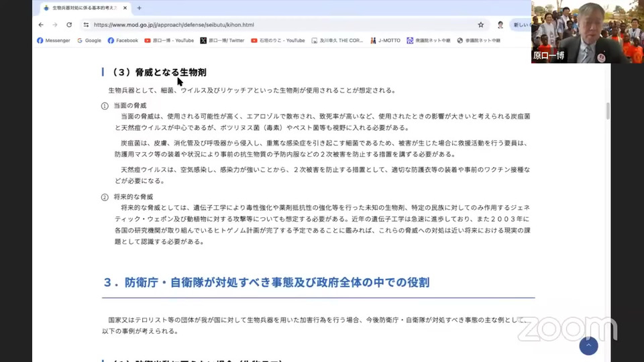Click the ② 将来的な脅威 subheading

tap(127, 197)
